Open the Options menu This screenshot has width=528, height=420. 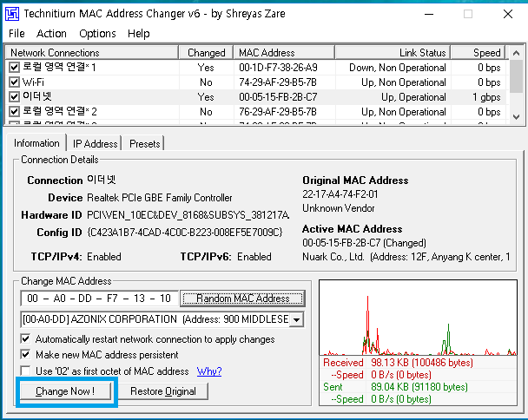point(97,34)
